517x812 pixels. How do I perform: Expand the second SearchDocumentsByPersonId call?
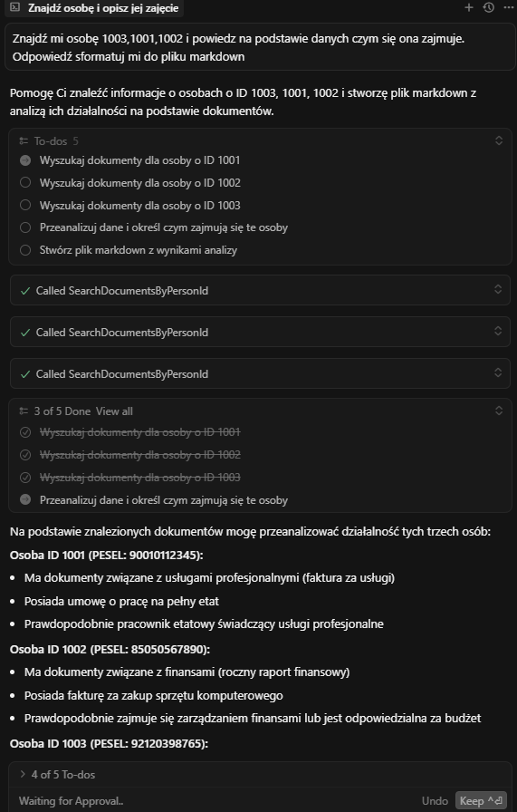pyautogui.click(x=498, y=331)
